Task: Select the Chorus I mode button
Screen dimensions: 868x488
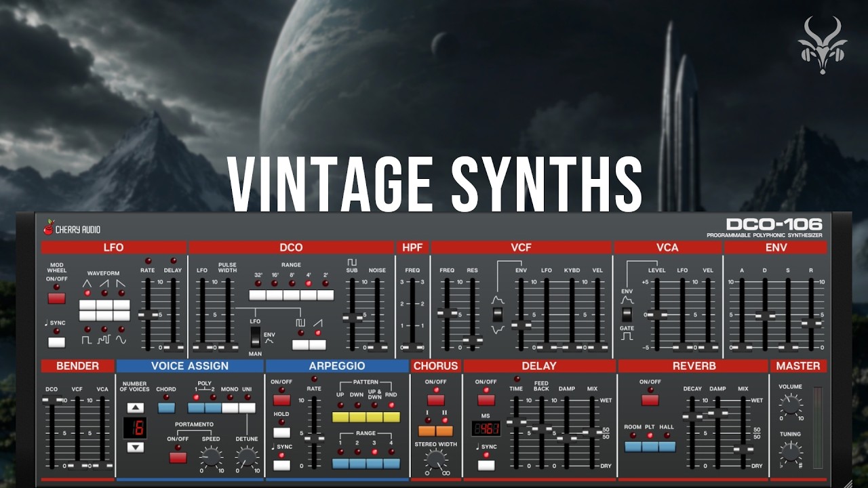Action: (427, 430)
